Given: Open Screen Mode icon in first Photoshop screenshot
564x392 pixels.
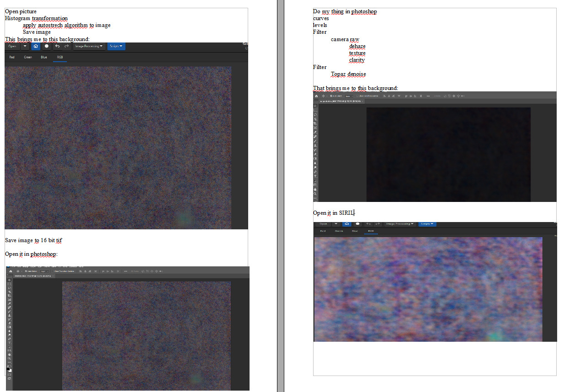Looking at the screenshot, I should click(10, 378).
